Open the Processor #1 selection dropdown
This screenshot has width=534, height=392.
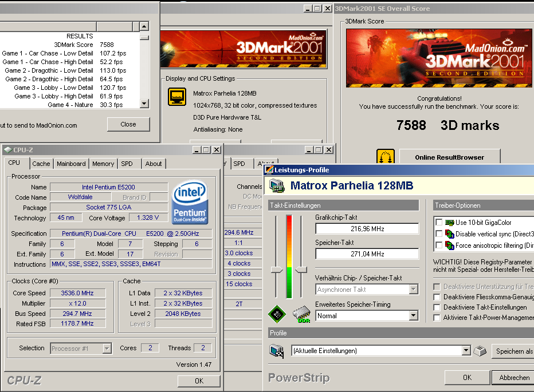point(107,348)
